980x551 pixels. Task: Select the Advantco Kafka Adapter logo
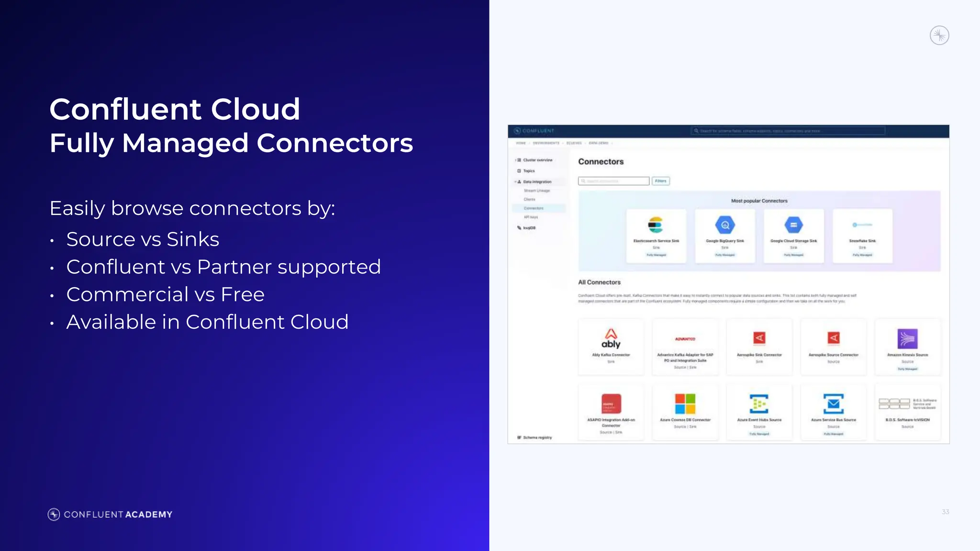(685, 339)
